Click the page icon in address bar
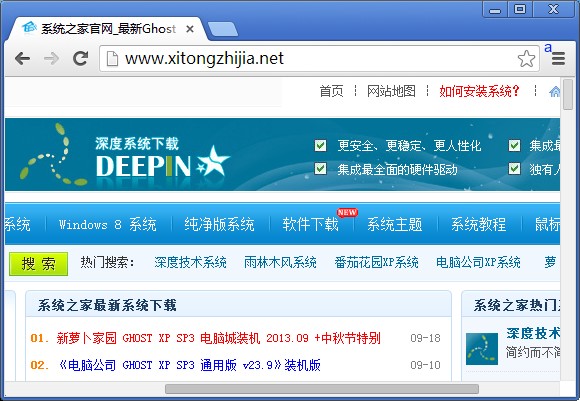The height and width of the screenshot is (401, 580). click(112, 58)
